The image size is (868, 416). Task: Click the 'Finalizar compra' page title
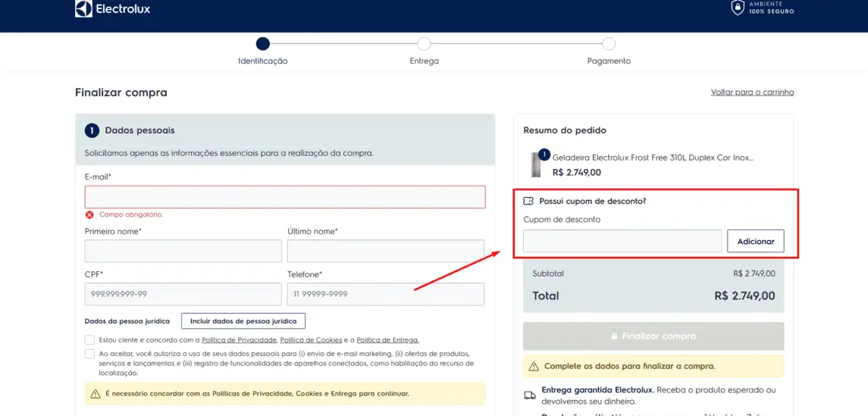(121, 92)
